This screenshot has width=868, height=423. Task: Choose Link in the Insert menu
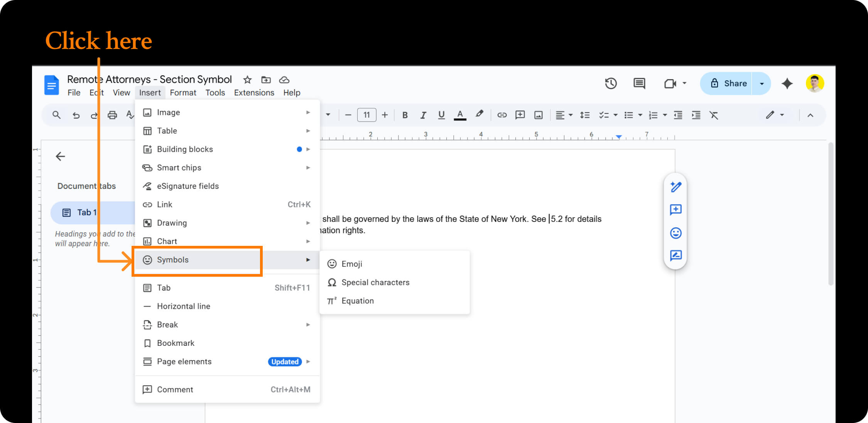pos(227,205)
